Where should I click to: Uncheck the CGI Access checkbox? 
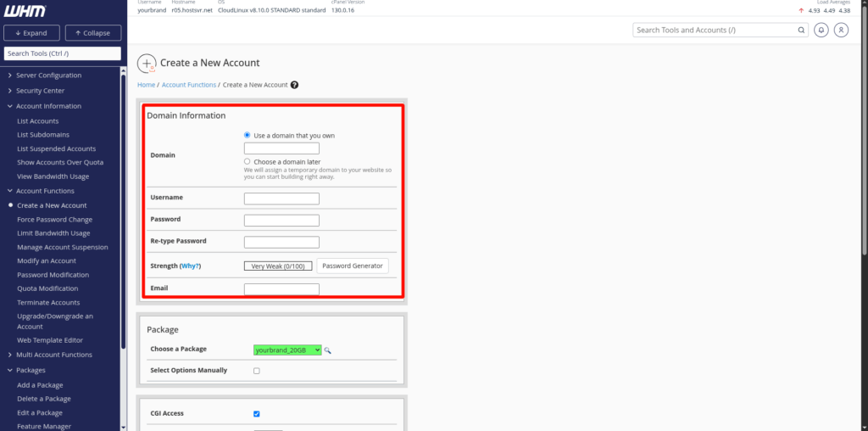click(257, 414)
